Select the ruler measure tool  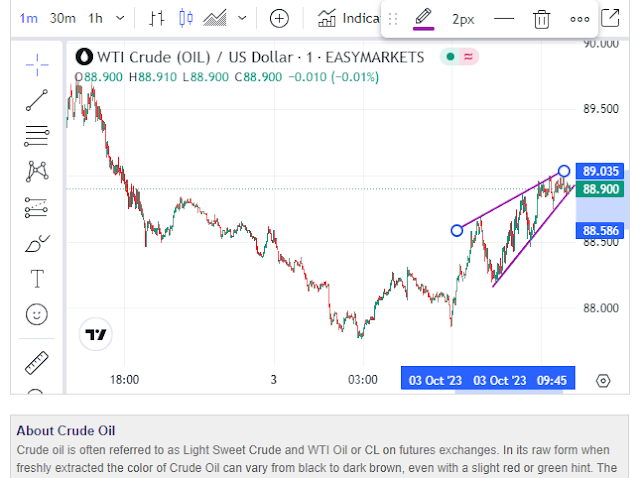(x=37, y=362)
